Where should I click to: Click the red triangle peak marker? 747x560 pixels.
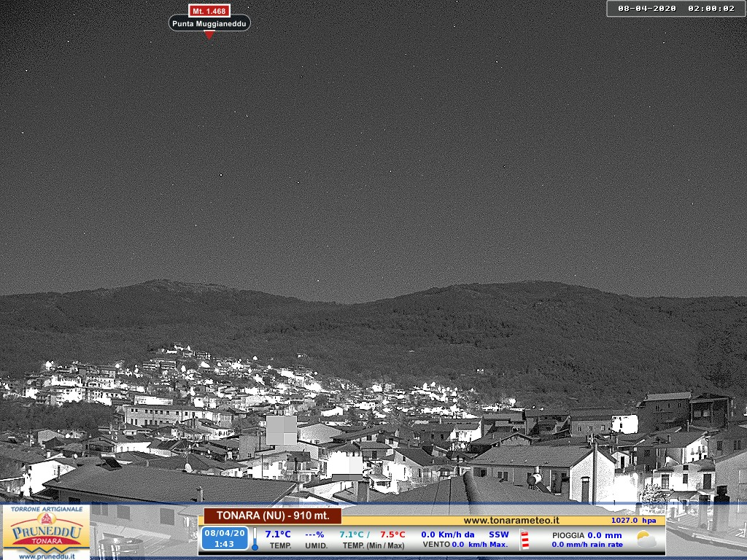pos(209,35)
